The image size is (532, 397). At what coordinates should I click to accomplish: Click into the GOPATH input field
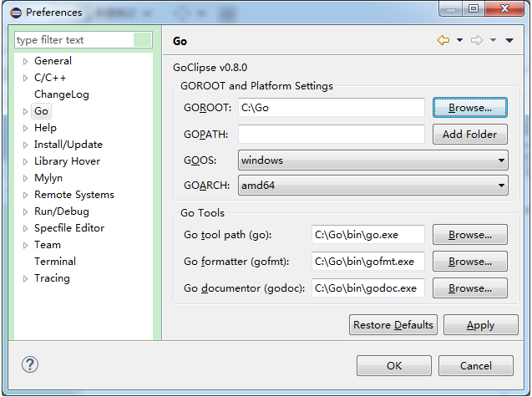pyautogui.click(x=331, y=135)
